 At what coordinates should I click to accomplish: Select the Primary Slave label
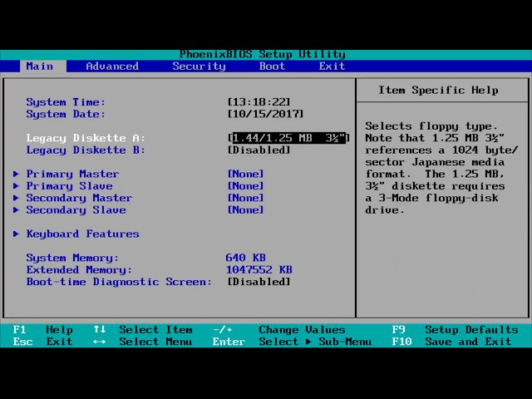click(x=69, y=186)
